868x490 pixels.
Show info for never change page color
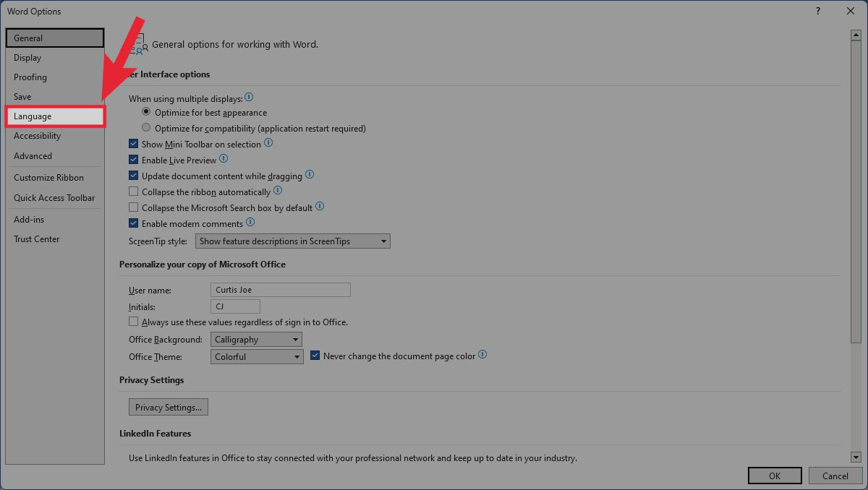point(482,355)
